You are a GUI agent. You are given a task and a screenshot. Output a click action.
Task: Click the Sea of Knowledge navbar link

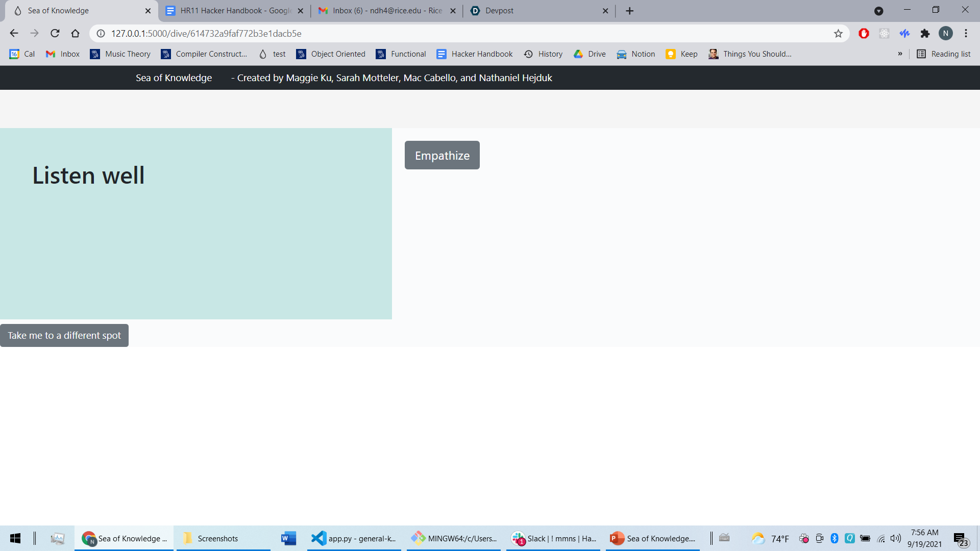tap(174, 78)
